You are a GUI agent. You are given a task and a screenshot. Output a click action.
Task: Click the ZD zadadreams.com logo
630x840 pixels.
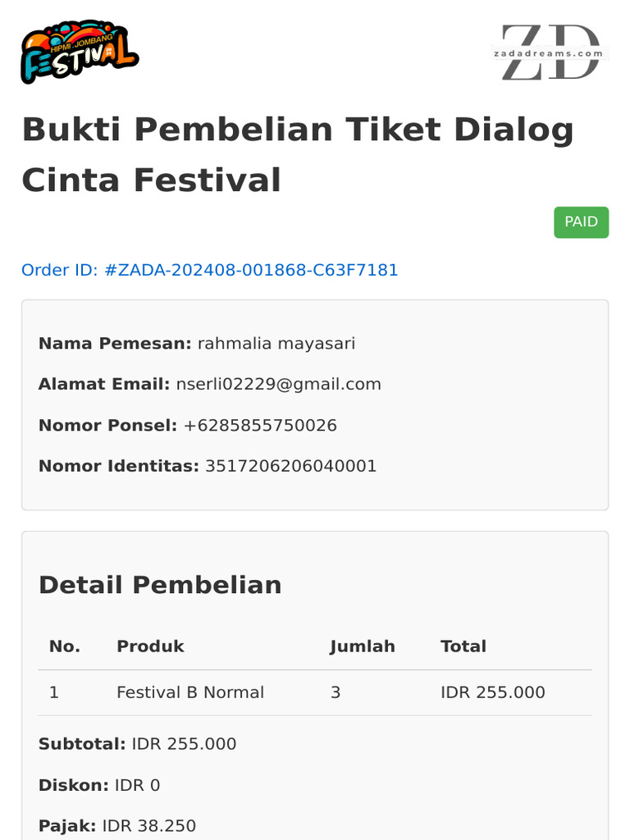(x=551, y=52)
